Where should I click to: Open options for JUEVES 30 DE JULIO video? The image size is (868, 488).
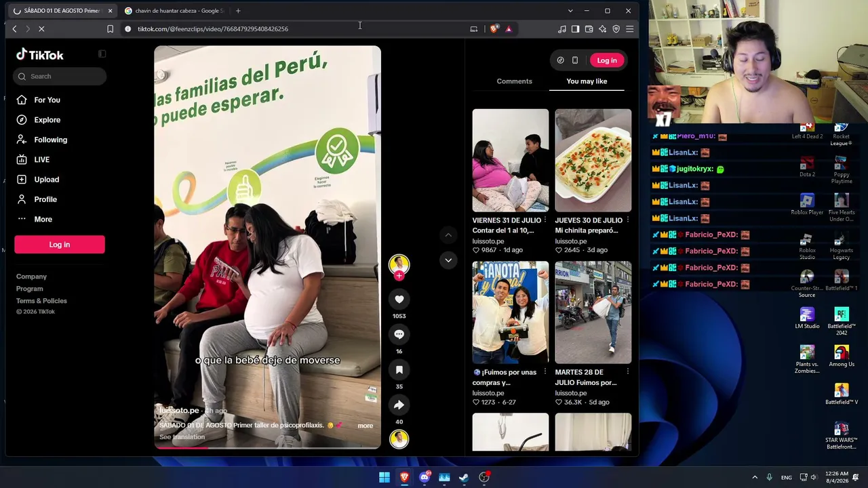[627, 220]
